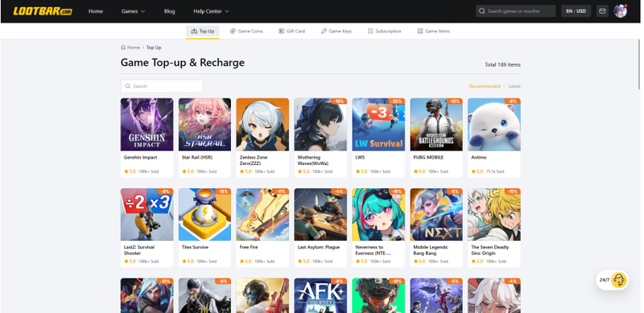Click the LootBar.com logo
Viewport: 644px width, 313px height.
tap(43, 11)
